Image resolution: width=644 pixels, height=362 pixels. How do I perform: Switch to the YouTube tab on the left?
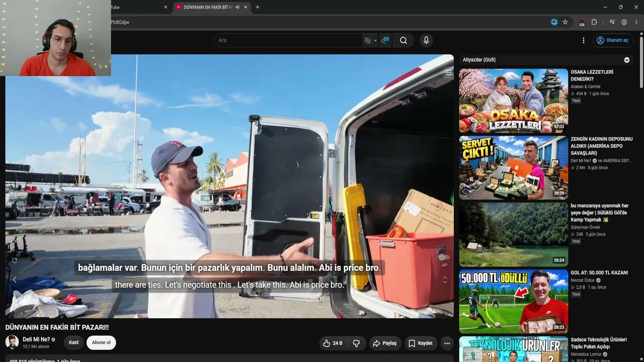coord(137,7)
